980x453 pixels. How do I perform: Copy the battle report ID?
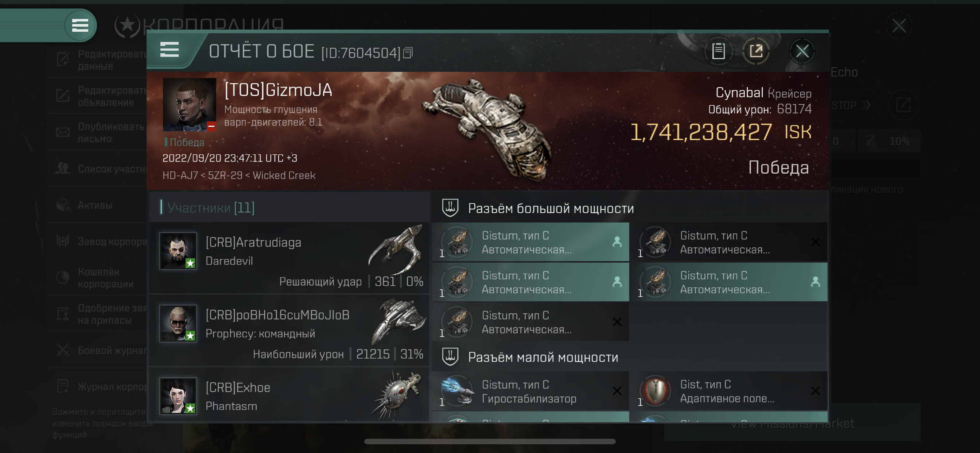click(x=408, y=53)
